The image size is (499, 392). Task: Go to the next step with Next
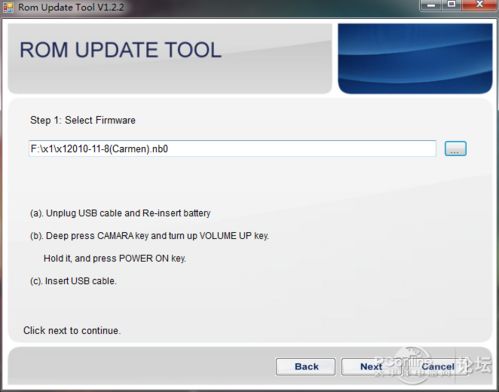point(371,367)
